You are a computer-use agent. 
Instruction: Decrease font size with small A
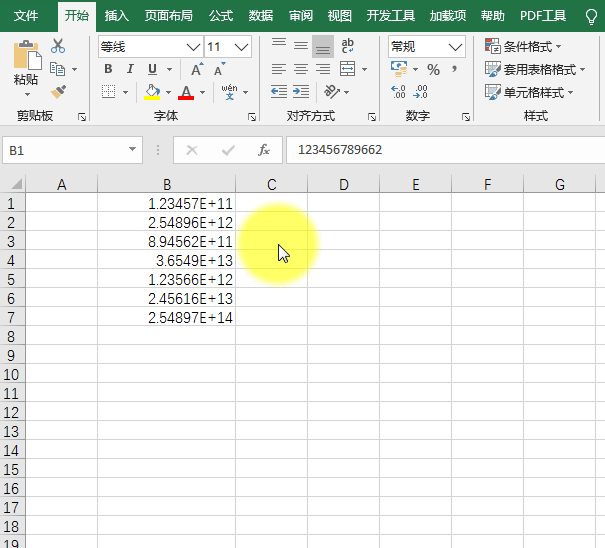220,69
